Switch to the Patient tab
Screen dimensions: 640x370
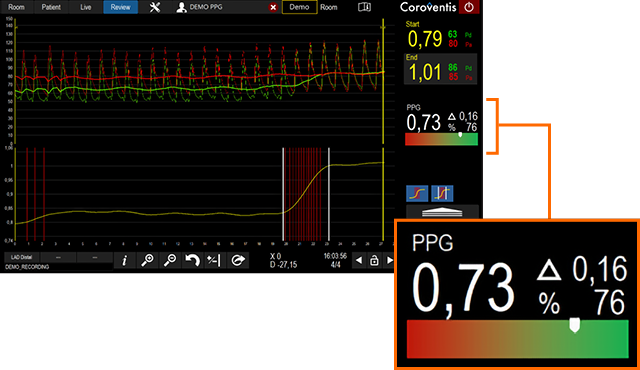point(51,7)
